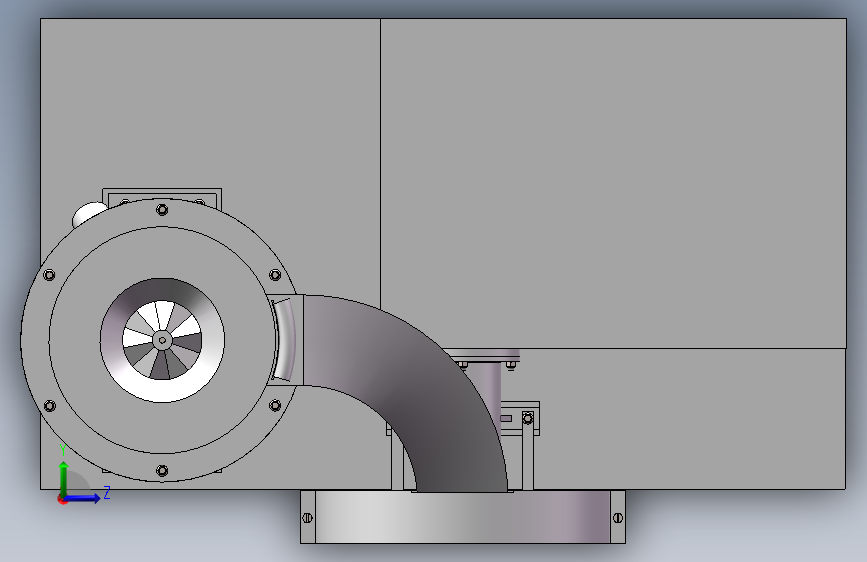The width and height of the screenshot is (867, 562).
Task: Select the slotted screw on flange right end
Action: click(x=618, y=518)
